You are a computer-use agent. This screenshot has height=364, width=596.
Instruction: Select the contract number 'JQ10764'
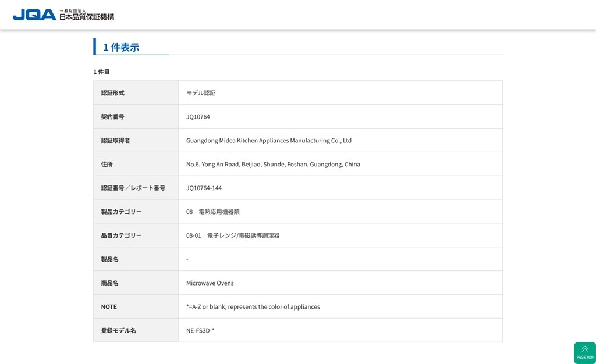[x=198, y=116]
